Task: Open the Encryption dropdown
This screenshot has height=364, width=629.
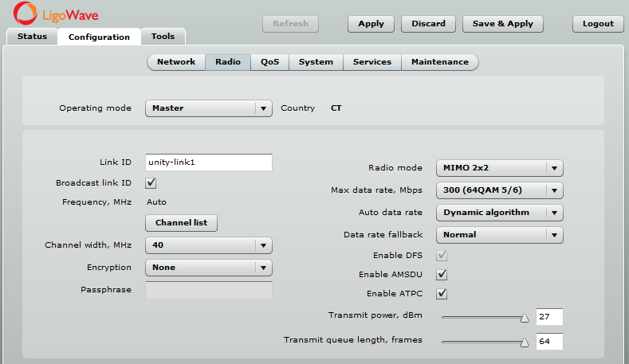Action: tap(209, 268)
